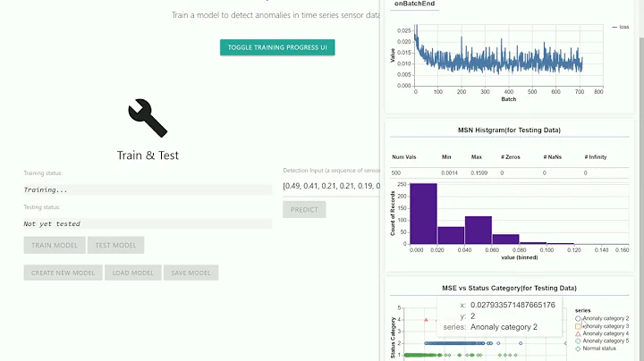Click the tallest histogram bar at 0.000
The image size is (644, 361).
click(423, 214)
